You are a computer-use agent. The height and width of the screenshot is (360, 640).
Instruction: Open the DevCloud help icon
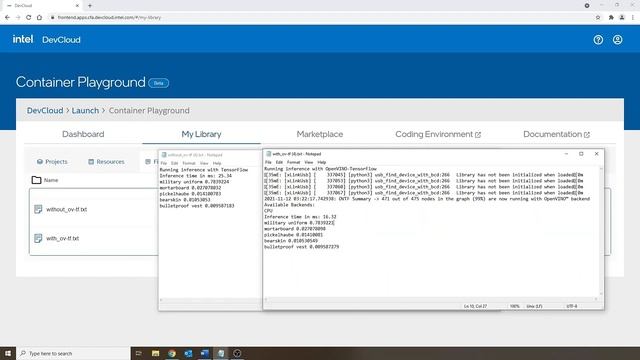[x=598, y=40]
